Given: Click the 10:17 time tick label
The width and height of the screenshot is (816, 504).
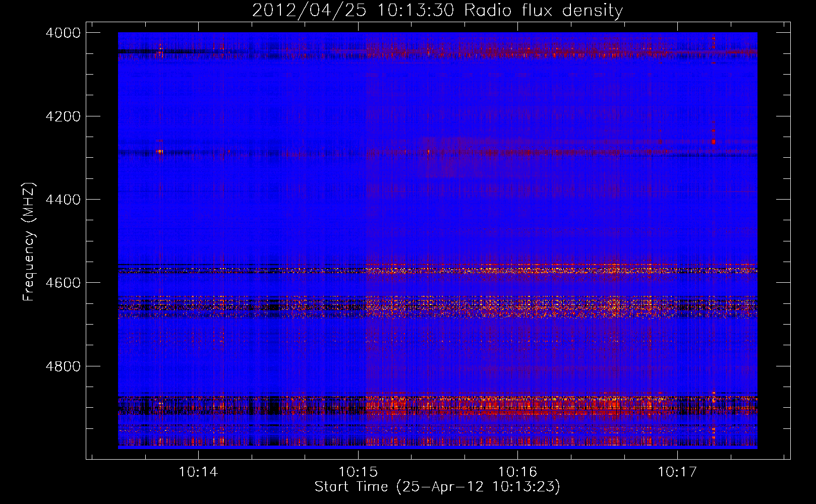Looking at the screenshot, I should [x=677, y=472].
